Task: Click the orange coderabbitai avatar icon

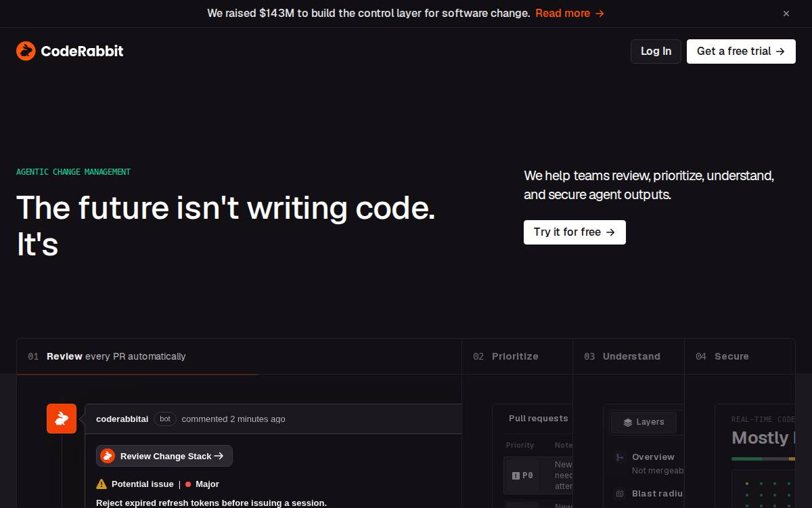Action: pos(62,419)
